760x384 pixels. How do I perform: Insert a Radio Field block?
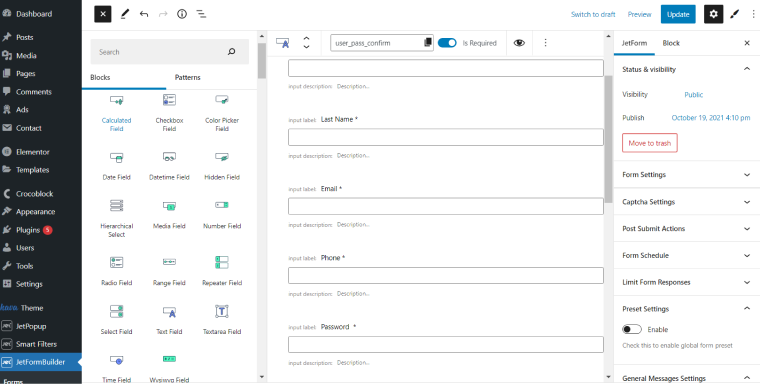pos(116,272)
